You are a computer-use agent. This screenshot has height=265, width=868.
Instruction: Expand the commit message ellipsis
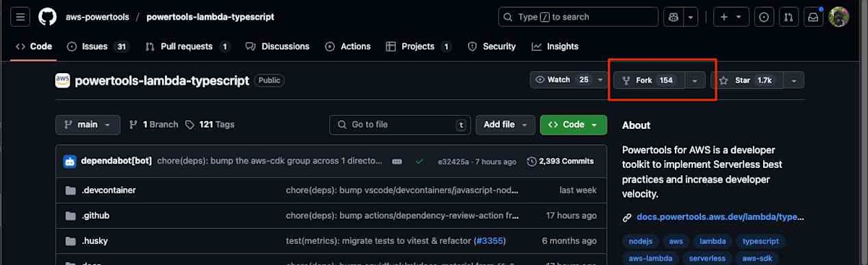[396, 161]
